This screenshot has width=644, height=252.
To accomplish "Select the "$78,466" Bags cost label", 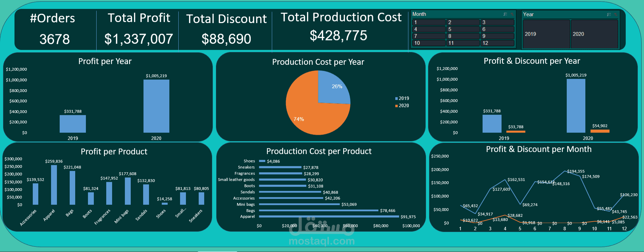I will (388, 211).
